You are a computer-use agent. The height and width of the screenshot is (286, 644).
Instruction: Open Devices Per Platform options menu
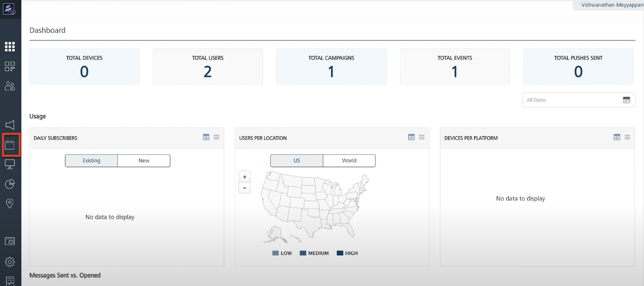coord(627,137)
